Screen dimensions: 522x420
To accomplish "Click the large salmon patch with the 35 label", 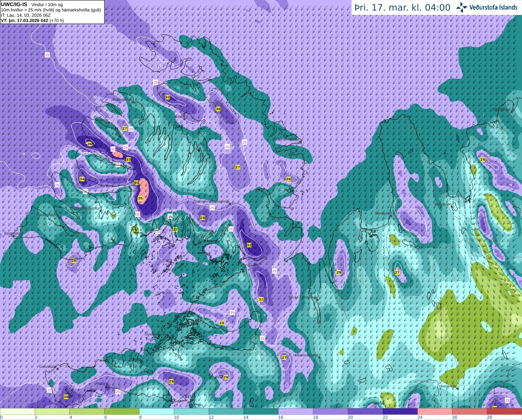I will tap(144, 192).
